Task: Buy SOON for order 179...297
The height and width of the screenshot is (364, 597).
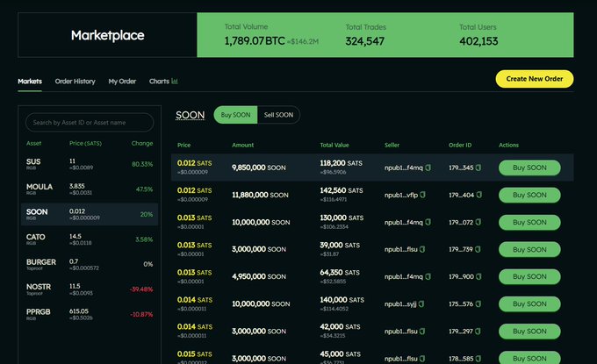Action: pyautogui.click(x=529, y=332)
